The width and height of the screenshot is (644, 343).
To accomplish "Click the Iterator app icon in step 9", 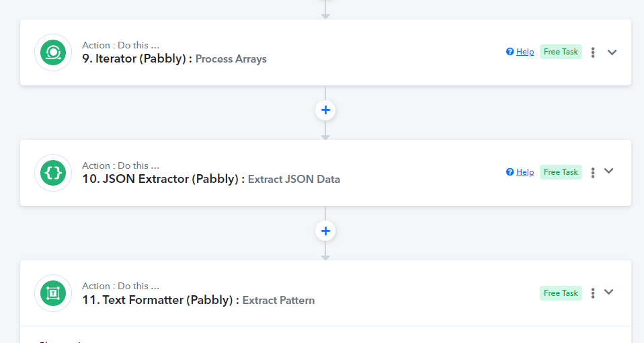I will (x=53, y=52).
